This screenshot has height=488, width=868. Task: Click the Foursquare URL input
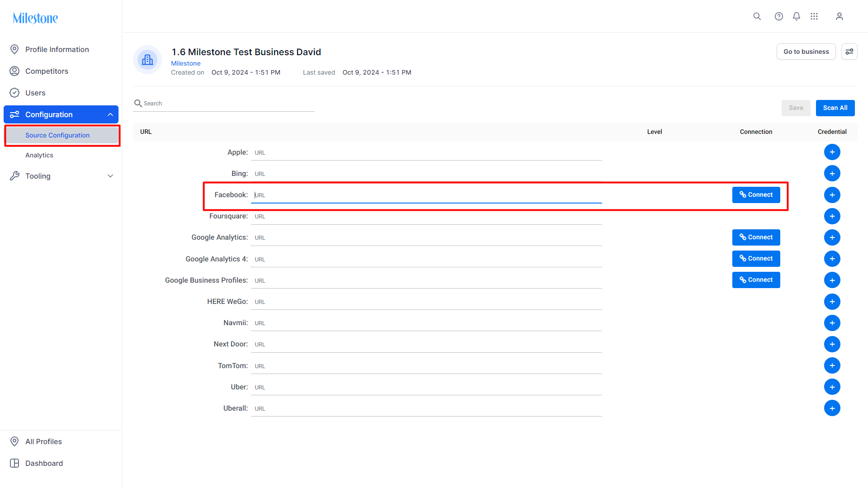tap(427, 216)
